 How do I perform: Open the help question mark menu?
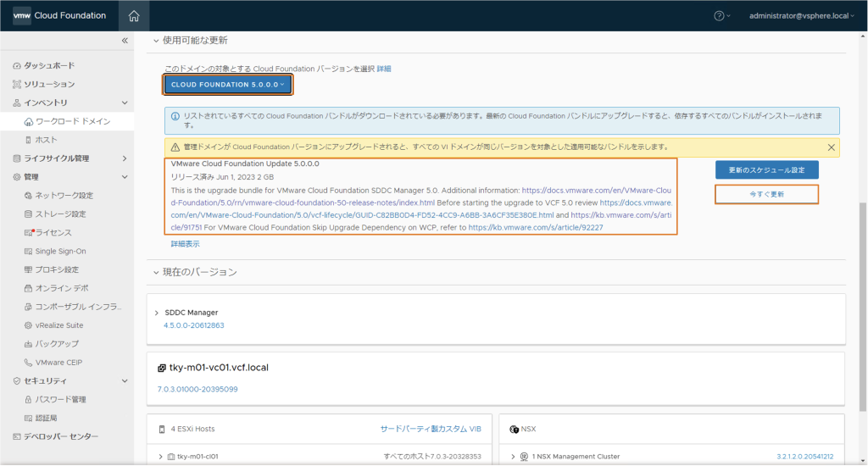pyautogui.click(x=722, y=16)
